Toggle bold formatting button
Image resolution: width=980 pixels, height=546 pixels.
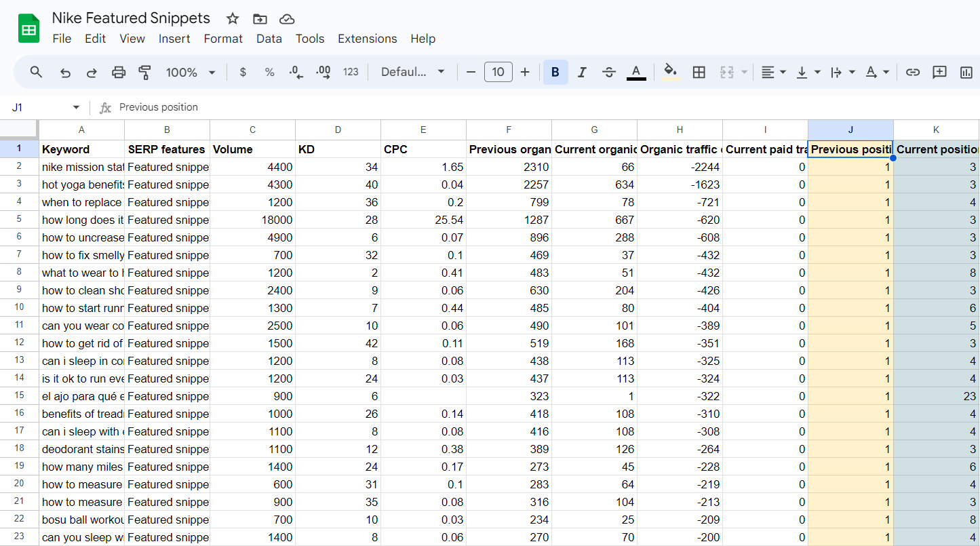pos(555,72)
